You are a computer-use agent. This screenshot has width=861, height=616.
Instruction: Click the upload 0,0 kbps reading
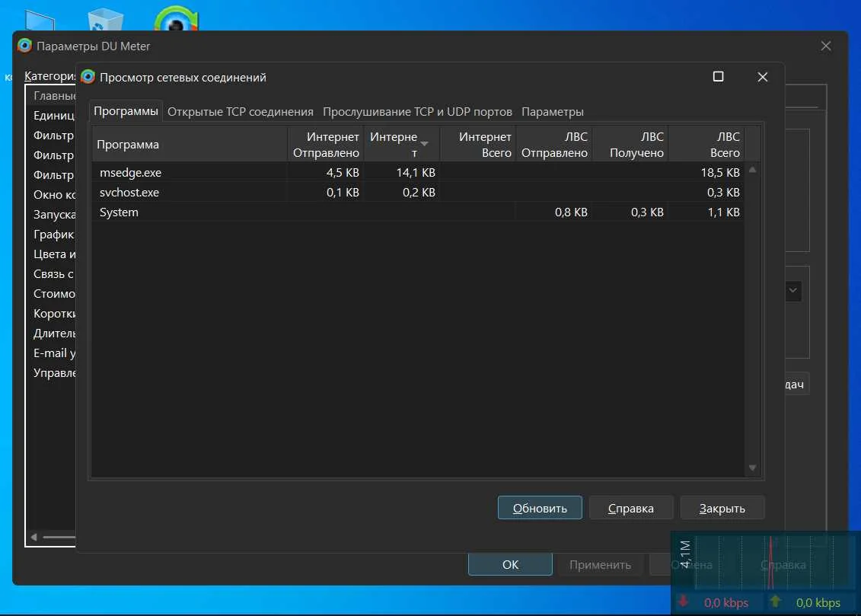pos(818,602)
